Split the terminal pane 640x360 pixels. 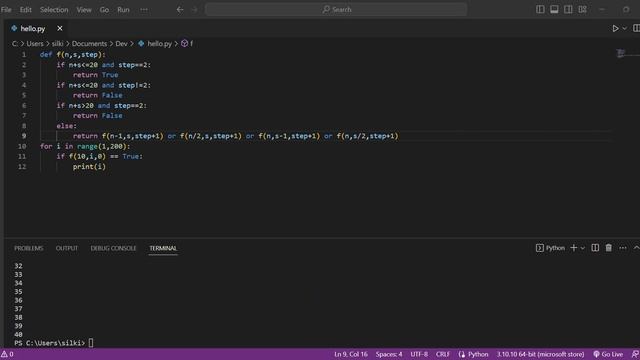click(x=595, y=248)
